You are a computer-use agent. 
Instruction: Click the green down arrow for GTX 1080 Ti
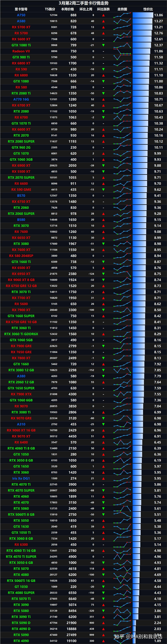pyautogui.click(x=103, y=45)
